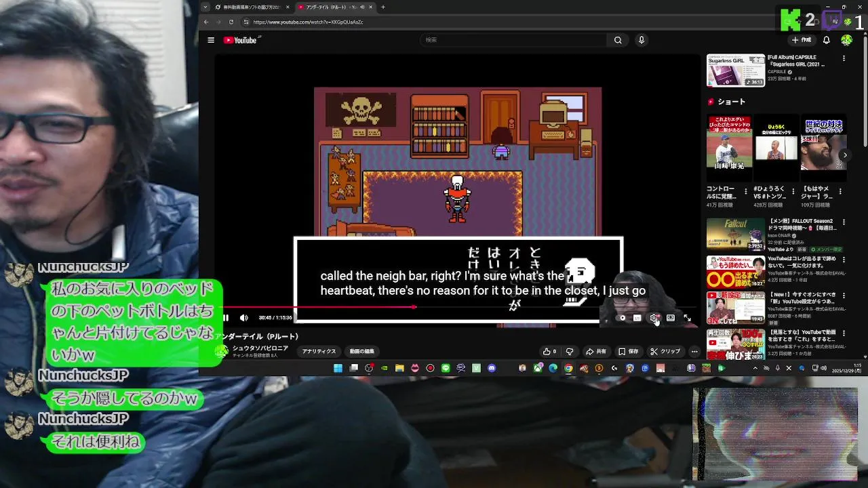Dislike the video with thumbs down
Image resolution: width=868 pixels, height=488 pixels.
point(570,351)
